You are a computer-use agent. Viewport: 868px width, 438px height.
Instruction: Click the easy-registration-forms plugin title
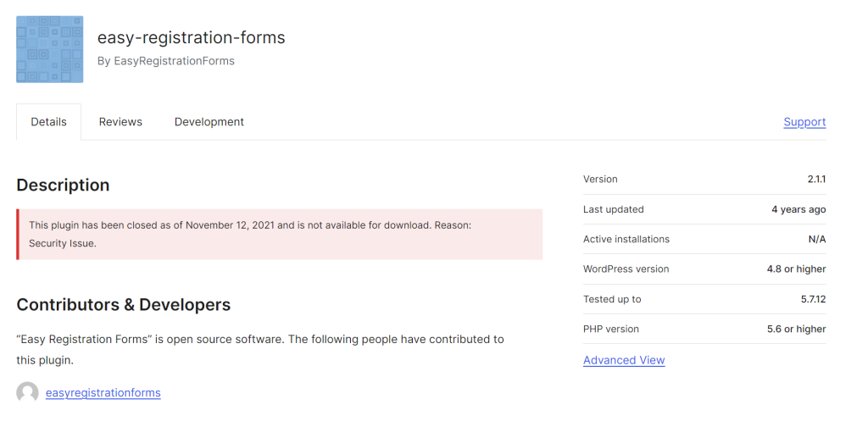coord(191,37)
